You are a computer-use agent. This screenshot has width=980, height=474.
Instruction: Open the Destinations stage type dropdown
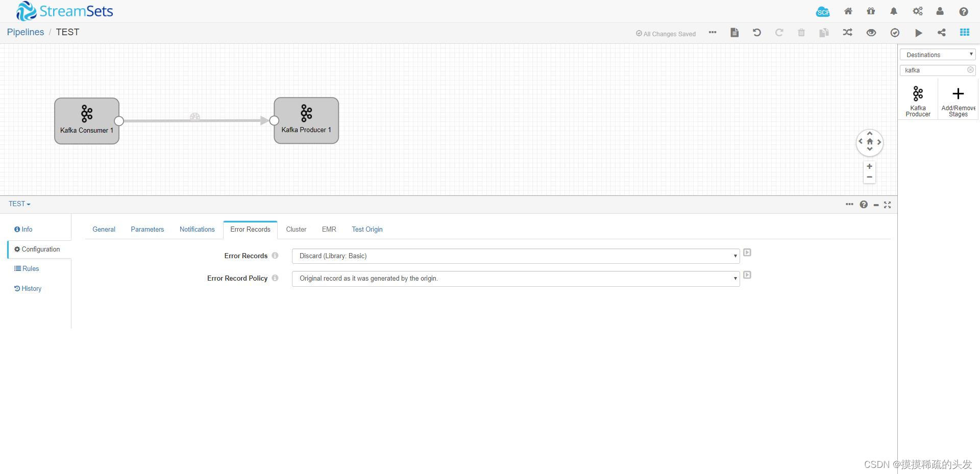937,54
